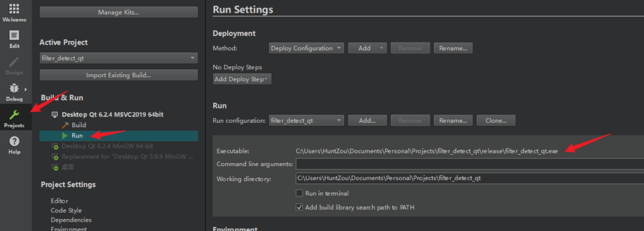Uncheck Add build library search path
Viewport: 644px width, 231px height.
(299, 208)
